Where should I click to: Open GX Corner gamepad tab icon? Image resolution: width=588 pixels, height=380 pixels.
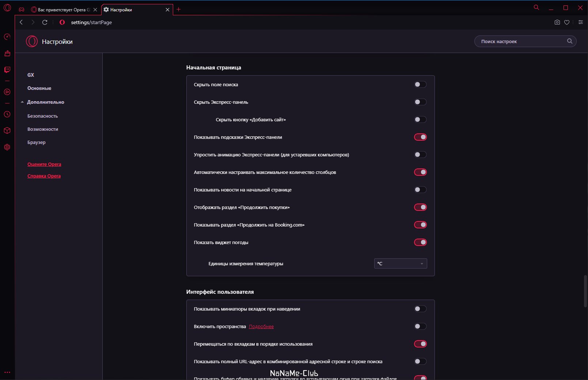[22, 10]
